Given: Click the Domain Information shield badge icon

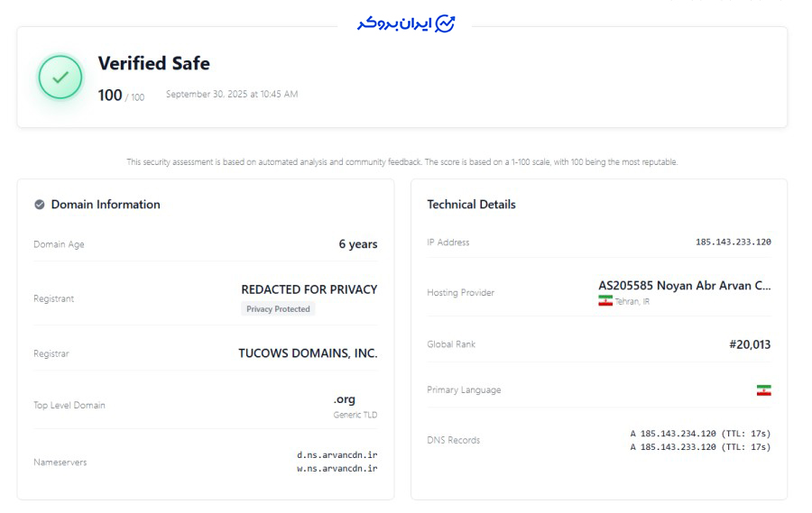Looking at the screenshot, I should click(40, 205).
